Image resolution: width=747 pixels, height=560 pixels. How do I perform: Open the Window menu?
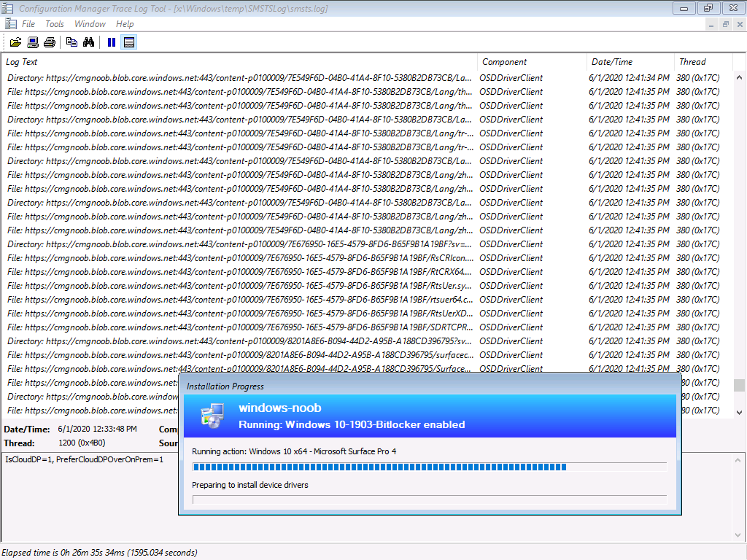coord(90,24)
